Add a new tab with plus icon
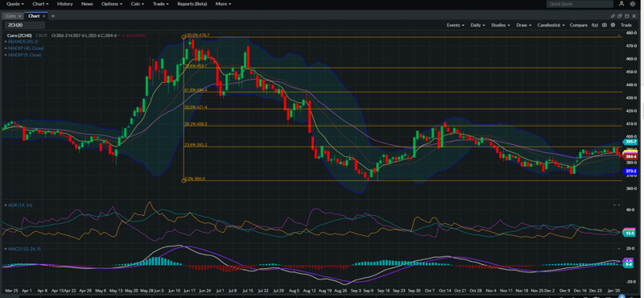The width and height of the screenshot is (644, 298). coord(53,16)
